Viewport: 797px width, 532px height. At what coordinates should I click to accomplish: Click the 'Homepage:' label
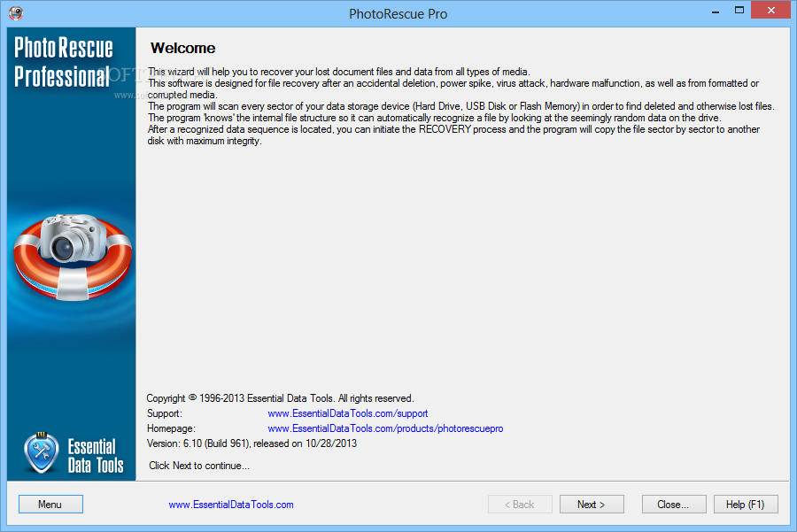click(x=171, y=428)
